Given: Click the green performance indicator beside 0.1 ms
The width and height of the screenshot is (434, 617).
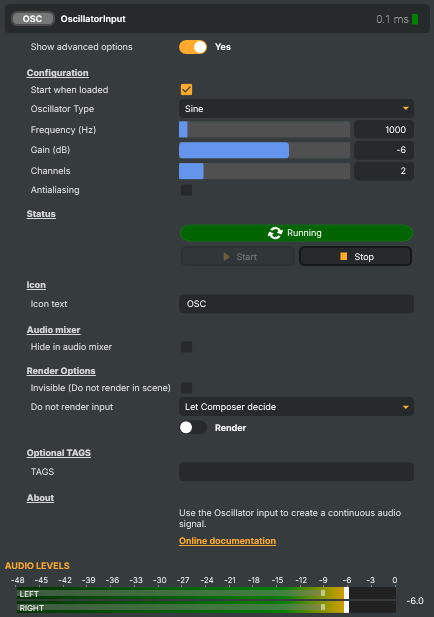Looking at the screenshot, I should click(415, 19).
